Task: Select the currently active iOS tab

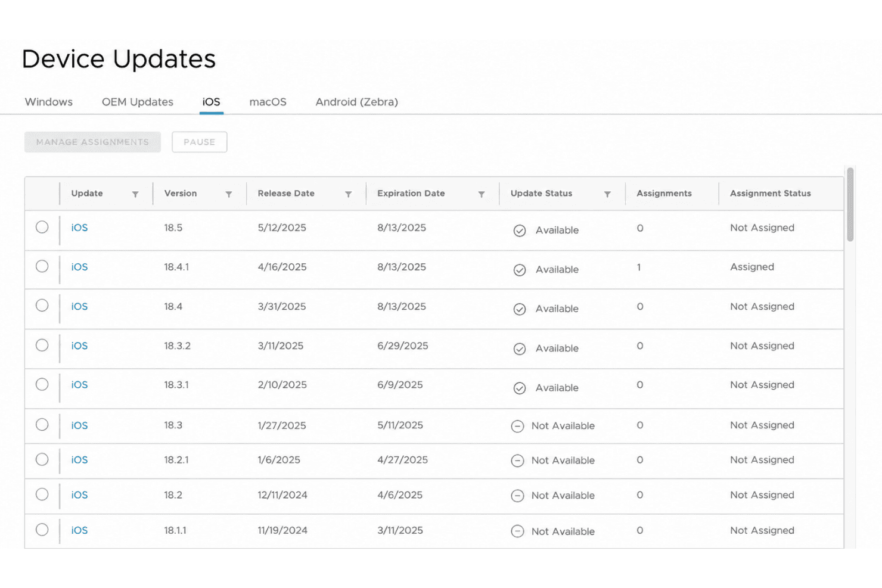Action: coord(211,102)
